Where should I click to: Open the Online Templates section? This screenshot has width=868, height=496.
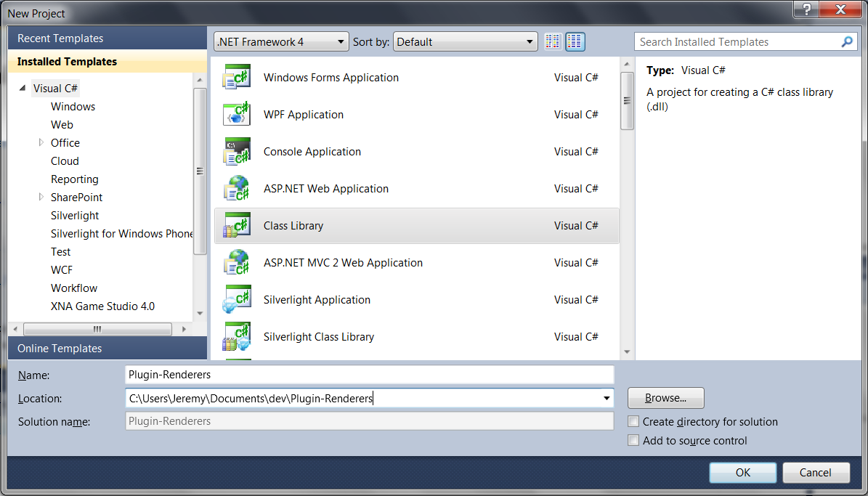(x=108, y=348)
